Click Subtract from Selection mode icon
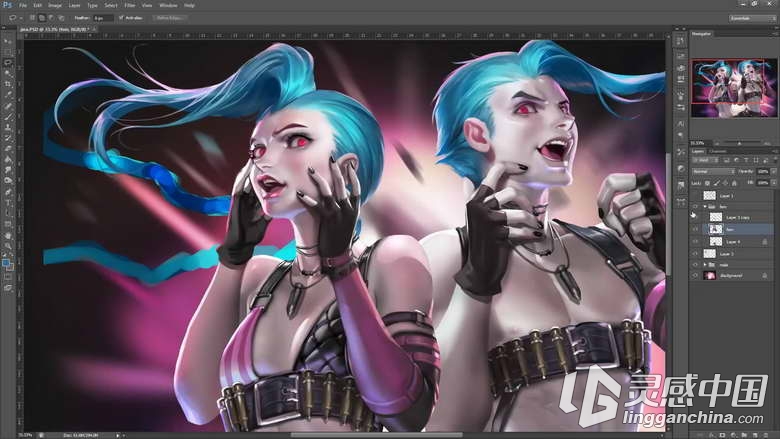The height and width of the screenshot is (439, 780). click(x=51, y=18)
